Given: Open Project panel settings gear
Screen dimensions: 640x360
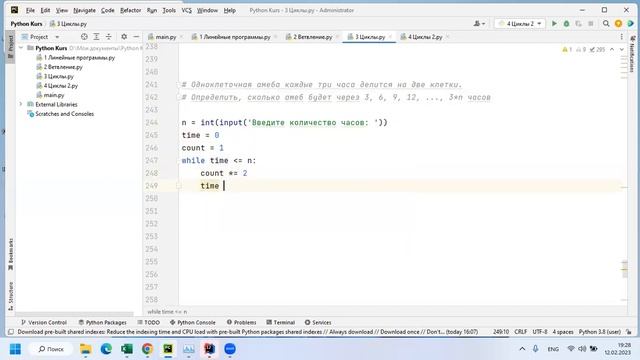Looking at the screenshot, I should tap(124, 37).
